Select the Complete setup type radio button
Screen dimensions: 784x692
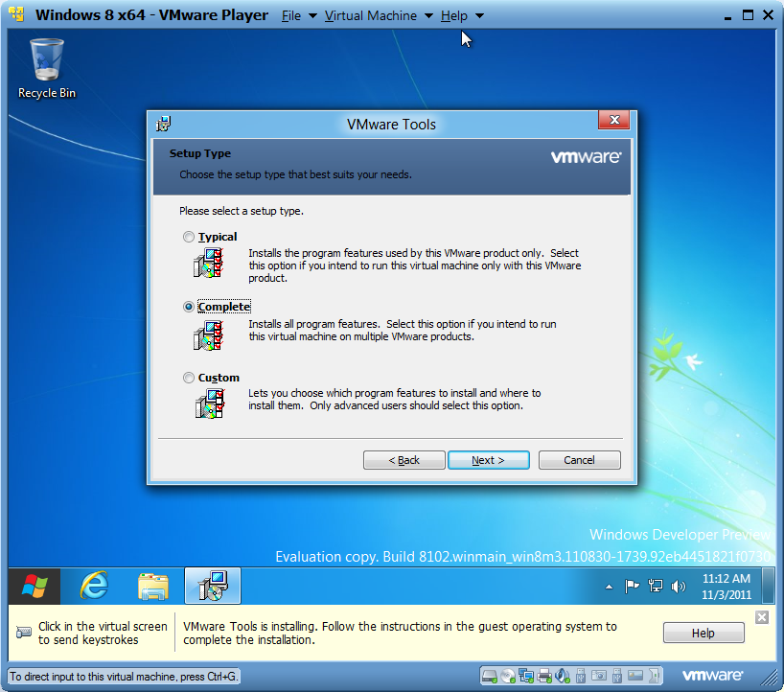[x=189, y=307]
